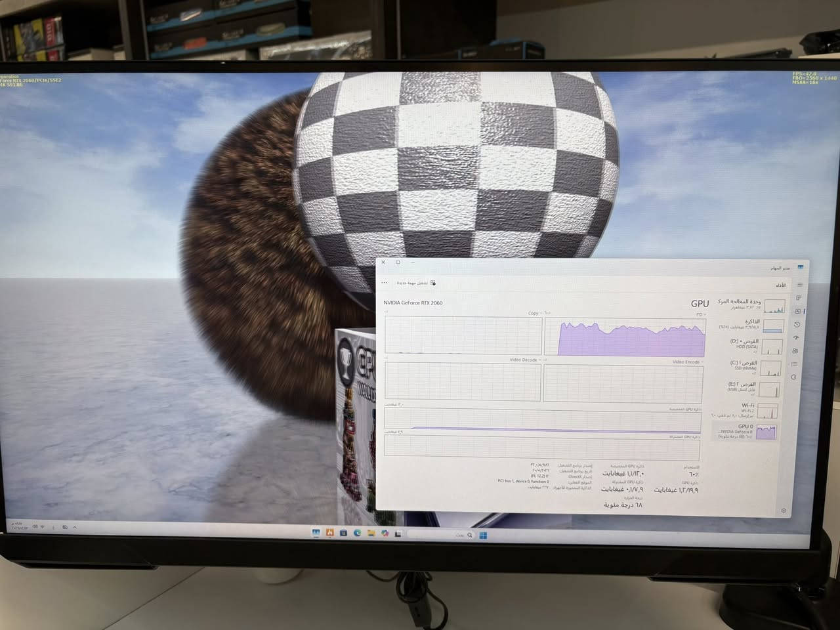Click the Wi-Fi icon in the system tray
The width and height of the screenshot is (840, 630).
(x=43, y=527)
